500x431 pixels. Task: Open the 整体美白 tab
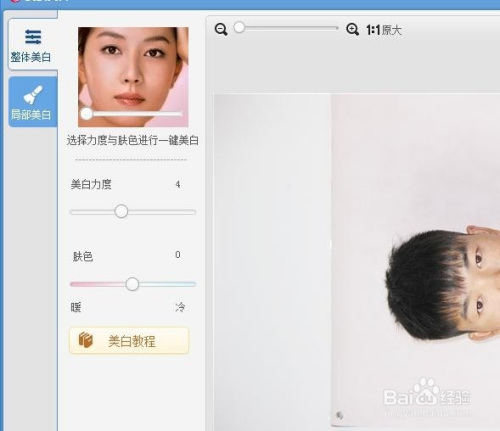point(33,44)
